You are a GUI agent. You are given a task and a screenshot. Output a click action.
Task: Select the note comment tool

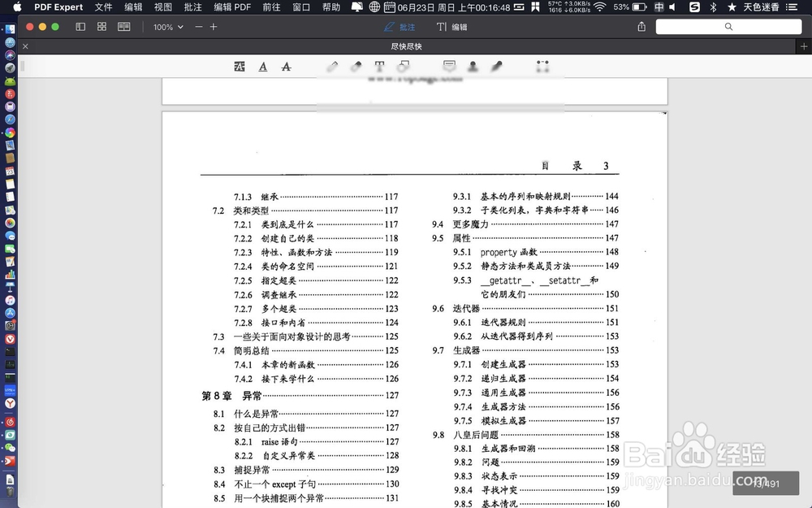(450, 66)
